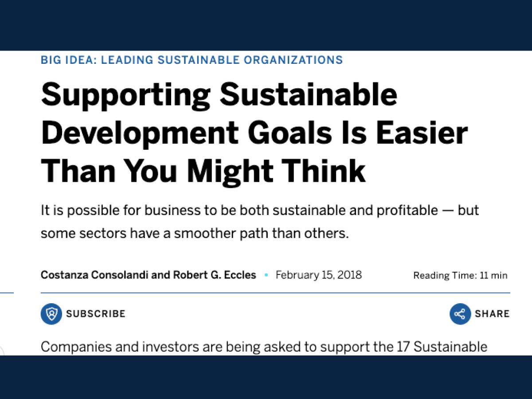Click the 17 Sustainable text in body paragraph
The image size is (532, 399).
pos(440,347)
